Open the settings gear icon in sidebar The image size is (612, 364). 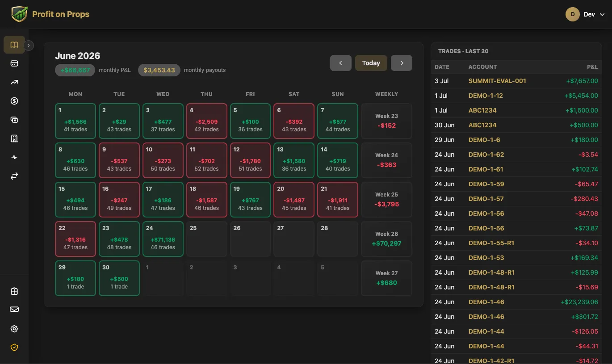coord(14,329)
